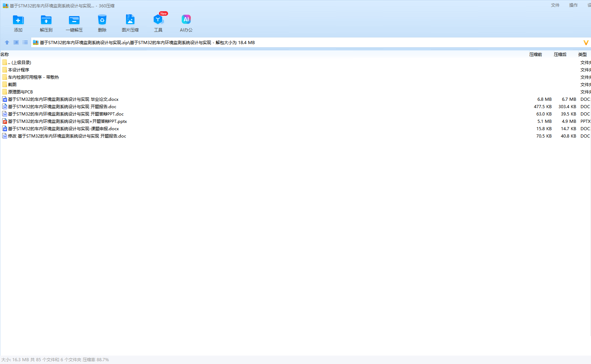Open the 图片压缩 image compression tool
This screenshot has height=364, width=591.
130,23
